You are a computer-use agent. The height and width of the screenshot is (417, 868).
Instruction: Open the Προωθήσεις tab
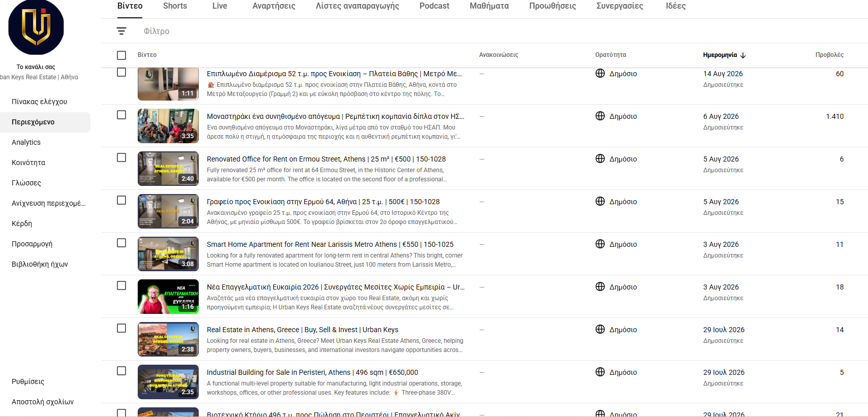point(552,6)
